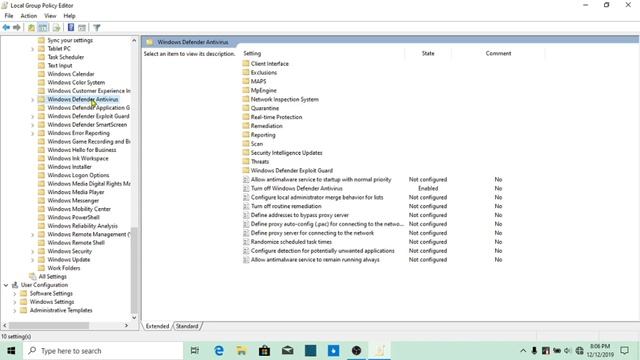Click the Task View taskbar icon
Viewport: 640px width, 360px height.
[195, 351]
